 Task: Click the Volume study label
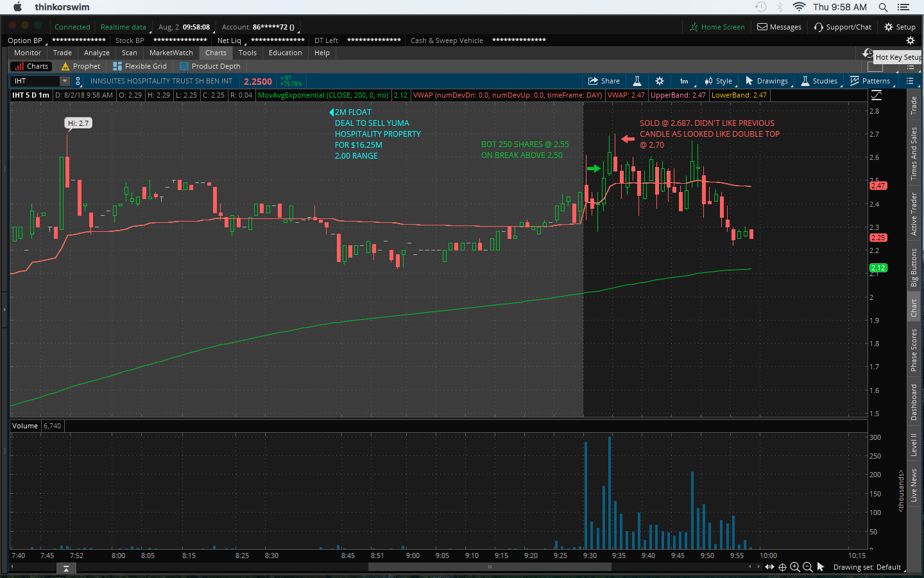point(25,426)
